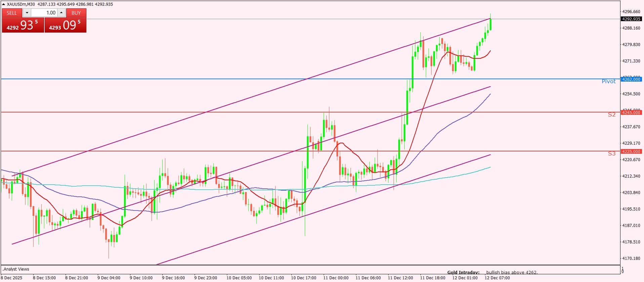Click the 4254.500 price axis label
The width and height of the screenshot is (644, 282).
[632, 94]
